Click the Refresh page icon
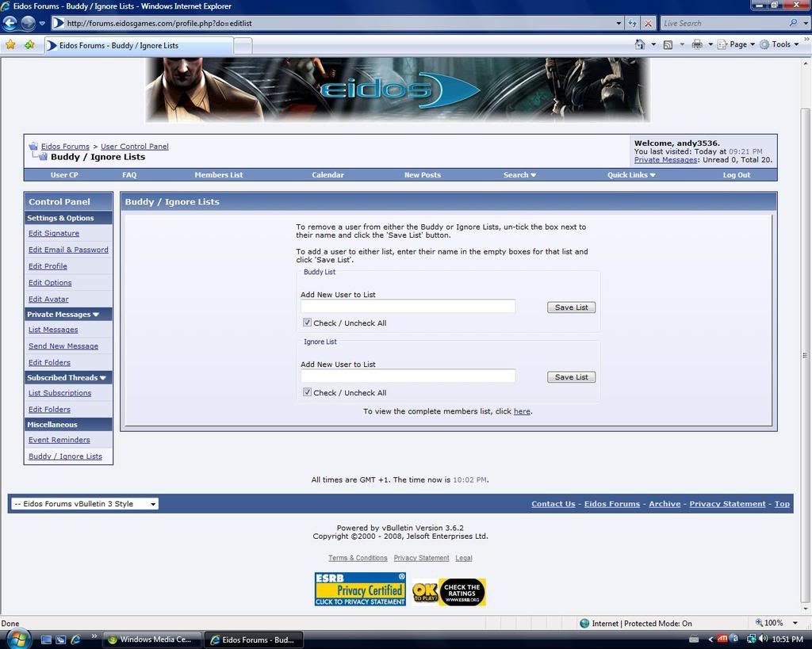 [x=633, y=23]
